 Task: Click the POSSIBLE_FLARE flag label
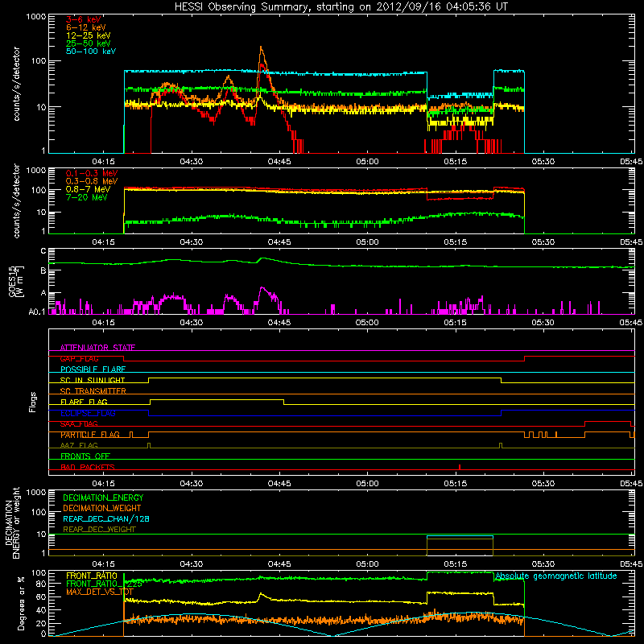[93, 369]
